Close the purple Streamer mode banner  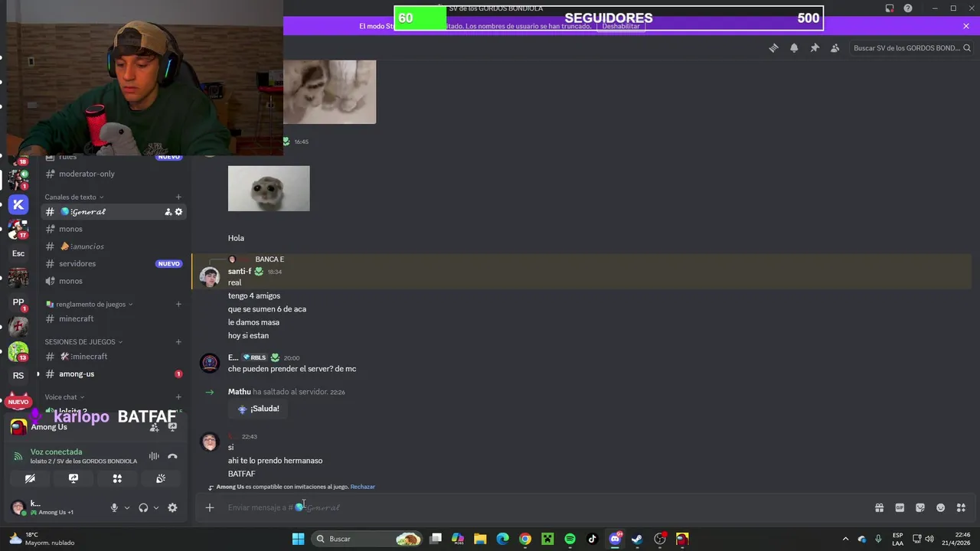pos(966,26)
